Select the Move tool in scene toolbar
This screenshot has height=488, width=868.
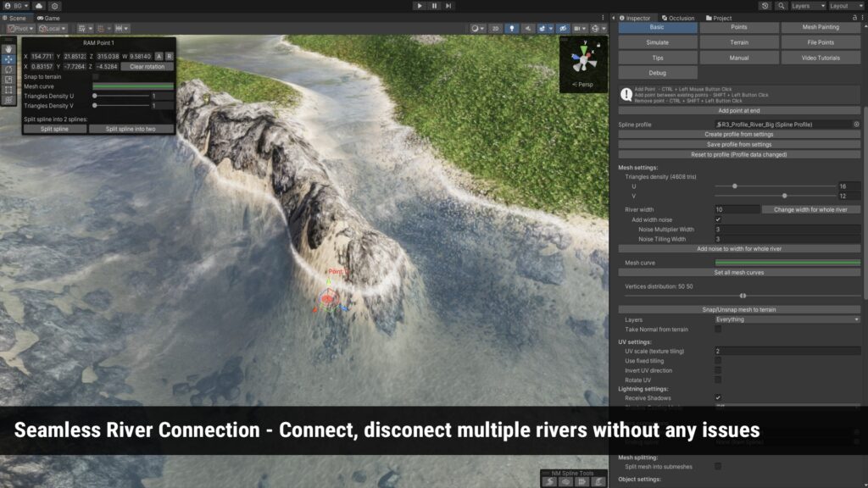pos(8,59)
